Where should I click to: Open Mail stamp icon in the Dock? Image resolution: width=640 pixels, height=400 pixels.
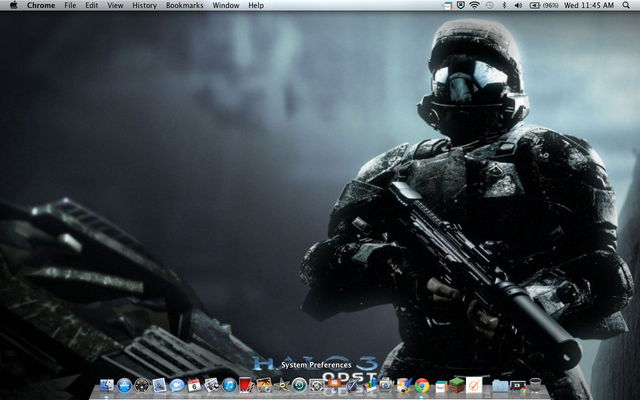click(x=159, y=385)
